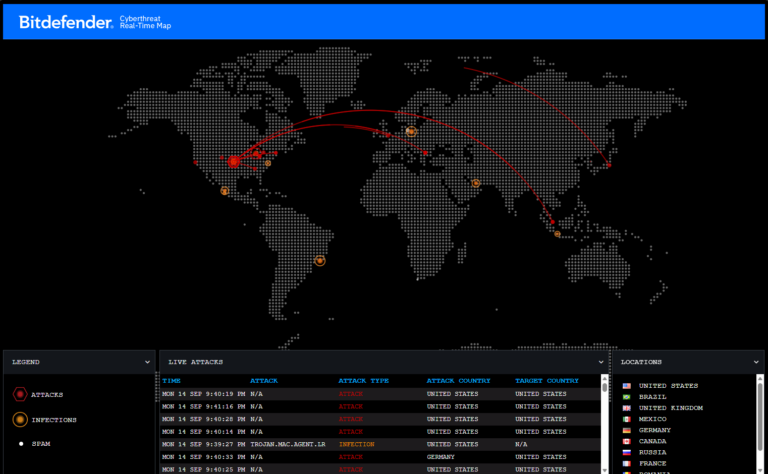
Task: Click the 'MON 14 SEP 9:40:33 PM' time cell
Action: click(203, 457)
